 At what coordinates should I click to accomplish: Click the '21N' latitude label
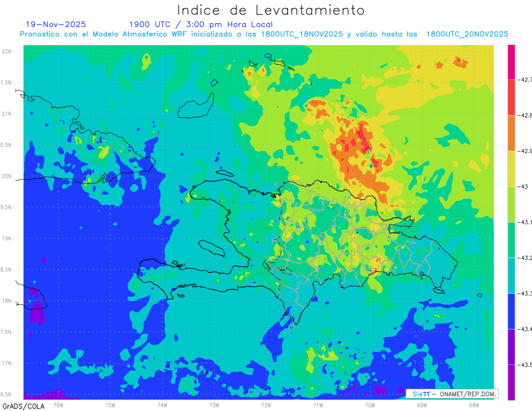[8, 114]
